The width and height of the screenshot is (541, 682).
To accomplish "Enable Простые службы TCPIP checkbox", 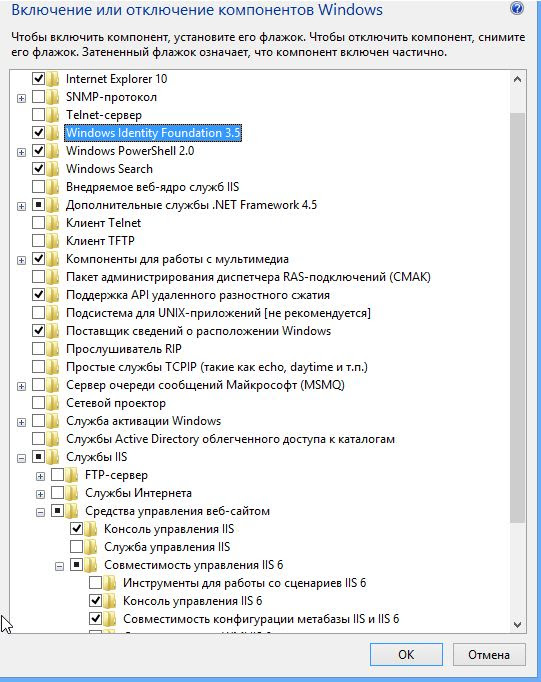I will [38, 367].
